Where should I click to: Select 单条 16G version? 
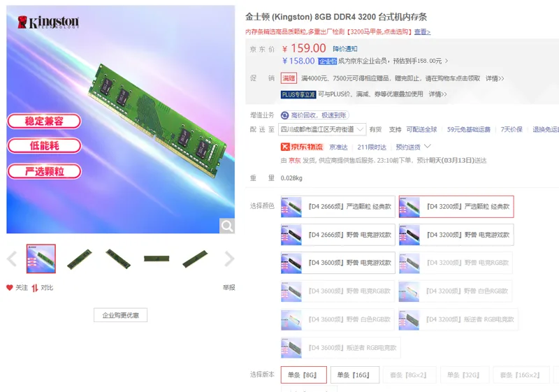point(355,375)
